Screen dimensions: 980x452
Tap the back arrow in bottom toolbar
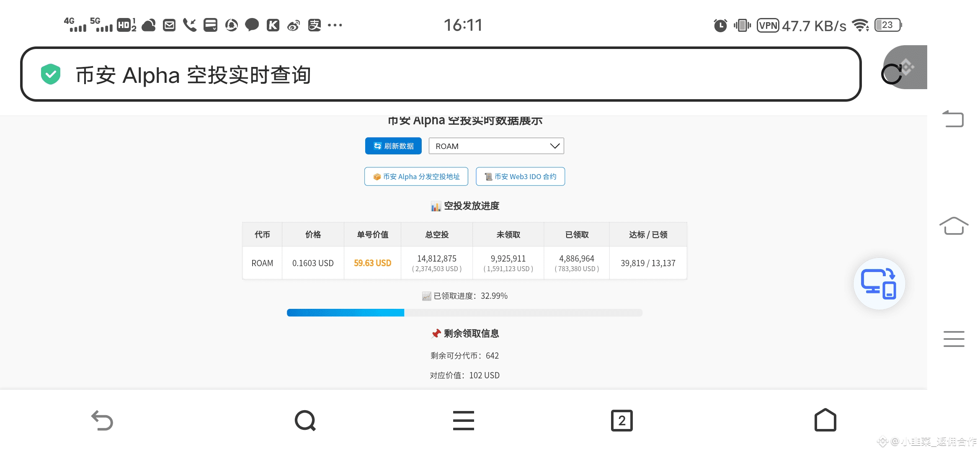pos(102,421)
